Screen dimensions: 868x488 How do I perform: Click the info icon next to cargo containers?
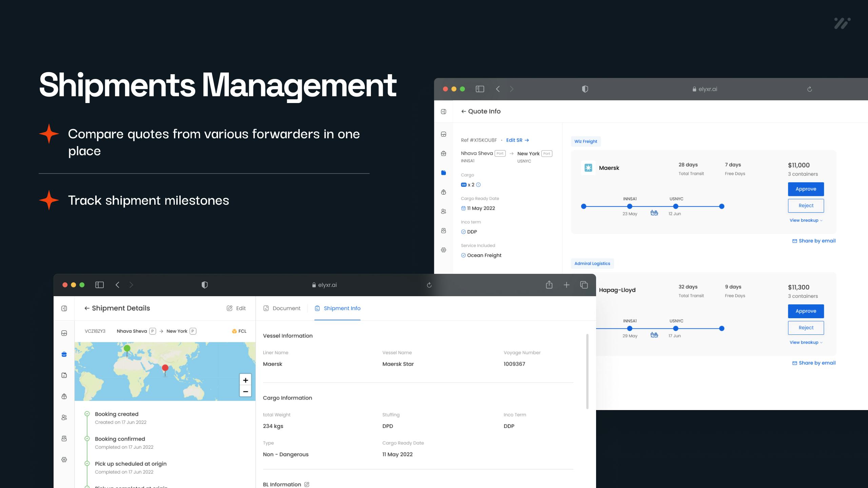pos(478,185)
